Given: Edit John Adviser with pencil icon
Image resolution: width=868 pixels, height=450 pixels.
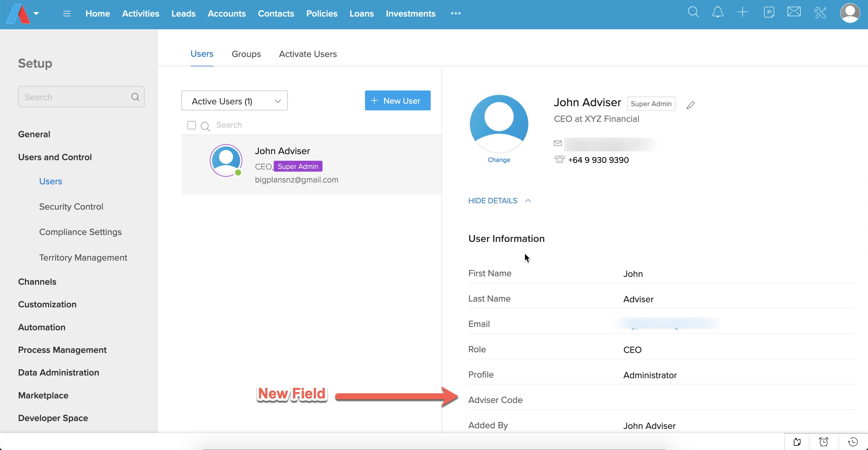Looking at the screenshot, I should 690,105.
